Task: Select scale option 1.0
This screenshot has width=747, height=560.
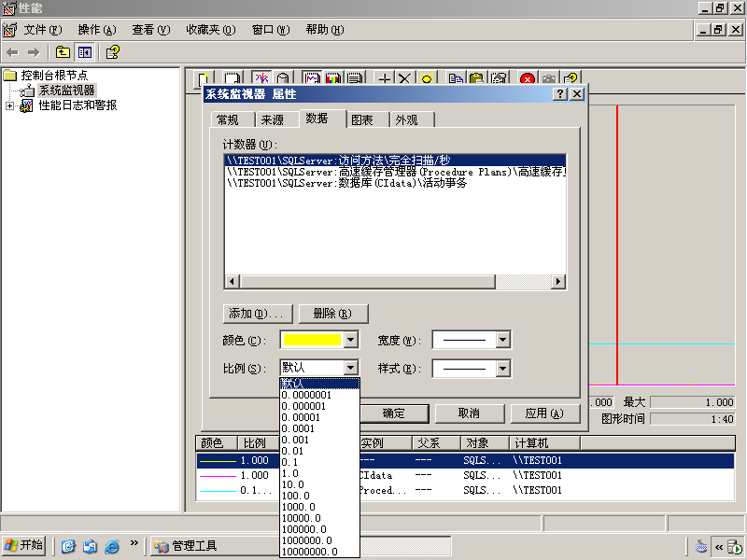Action: click(319, 473)
